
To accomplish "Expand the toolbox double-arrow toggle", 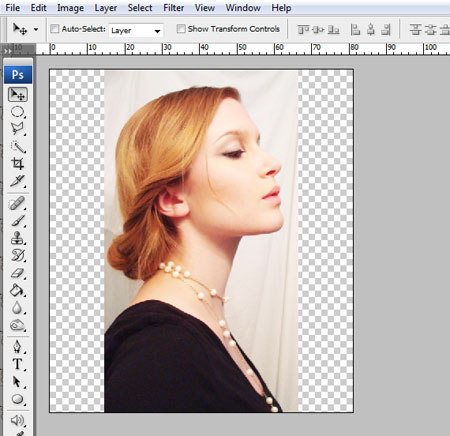I will click(7, 51).
